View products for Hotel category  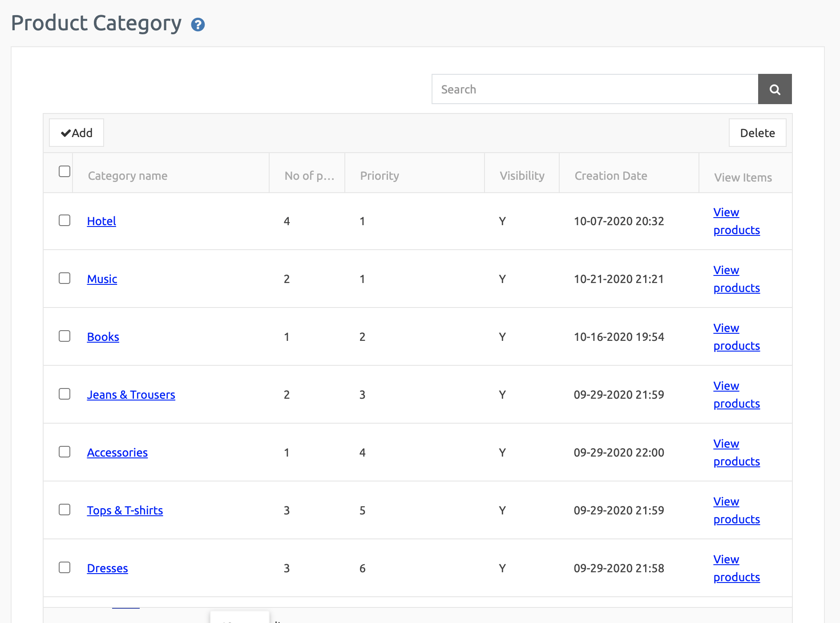pyautogui.click(x=736, y=222)
